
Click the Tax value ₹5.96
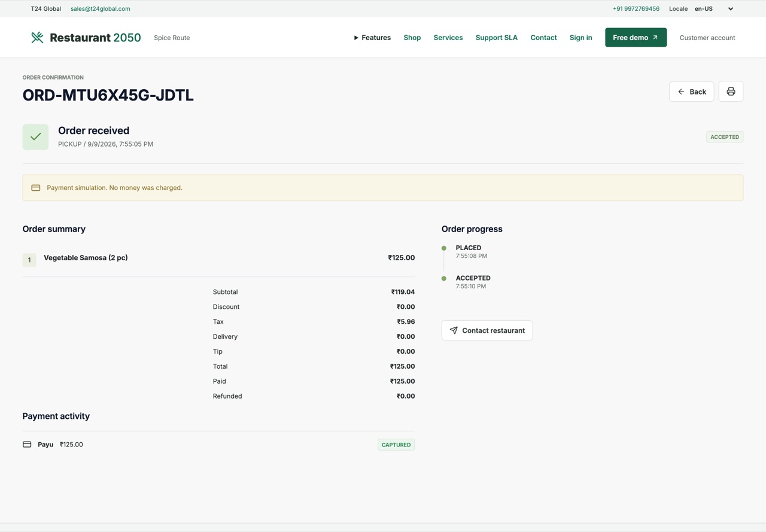pos(406,322)
